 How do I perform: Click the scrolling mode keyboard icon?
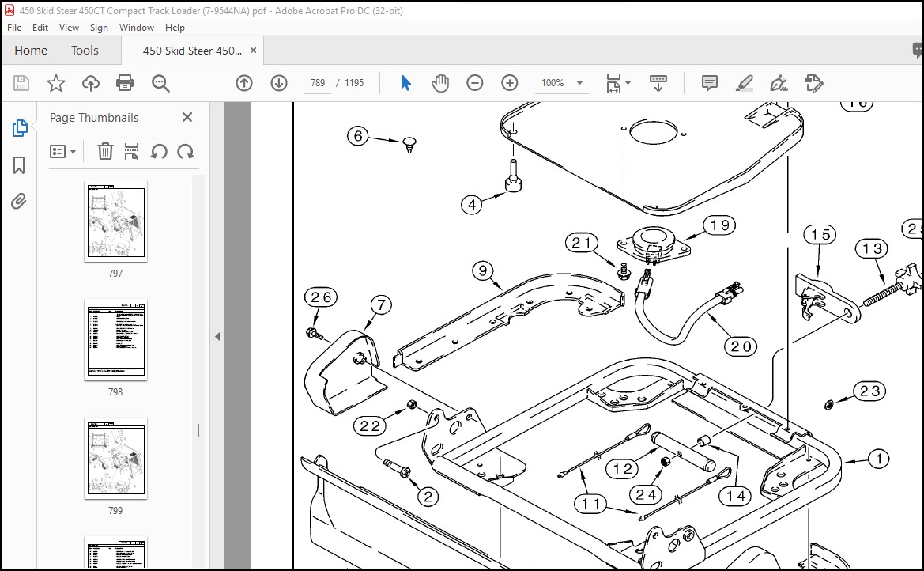[658, 83]
